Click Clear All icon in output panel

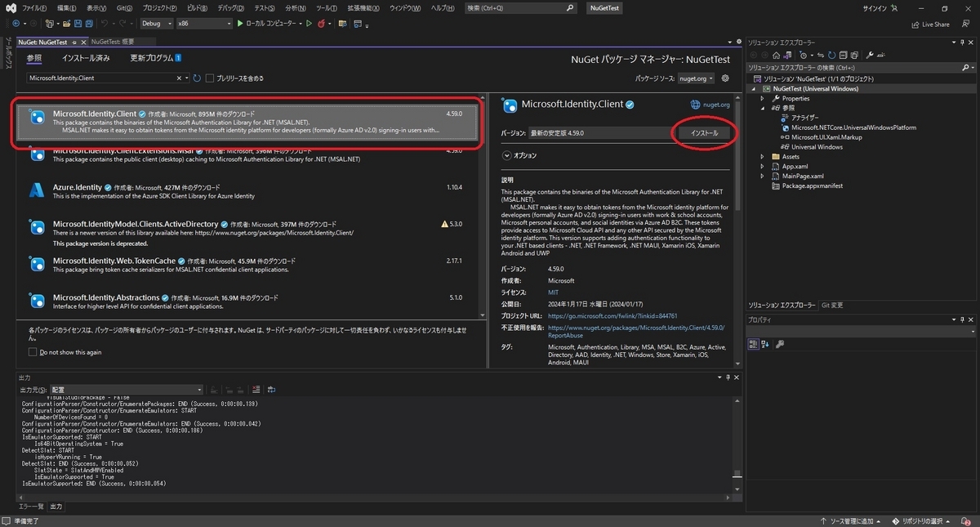tap(256, 390)
